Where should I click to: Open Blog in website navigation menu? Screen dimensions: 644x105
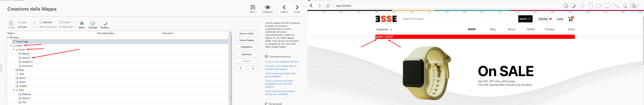tap(493, 29)
